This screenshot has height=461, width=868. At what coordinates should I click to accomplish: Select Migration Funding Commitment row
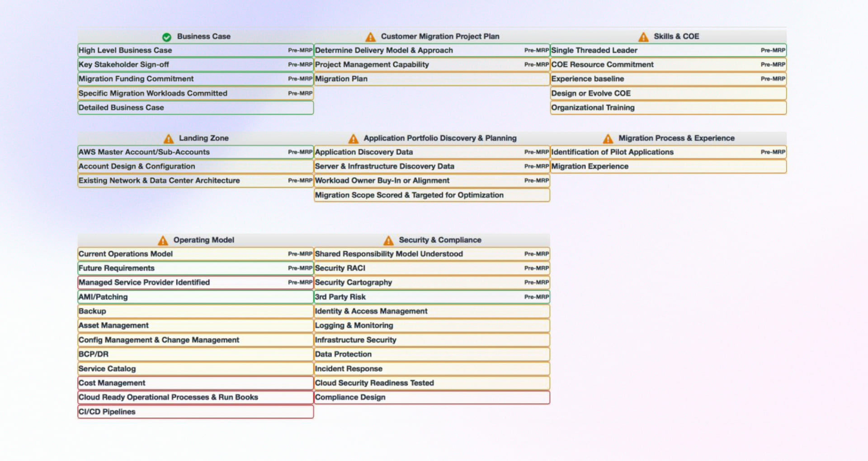(x=196, y=79)
